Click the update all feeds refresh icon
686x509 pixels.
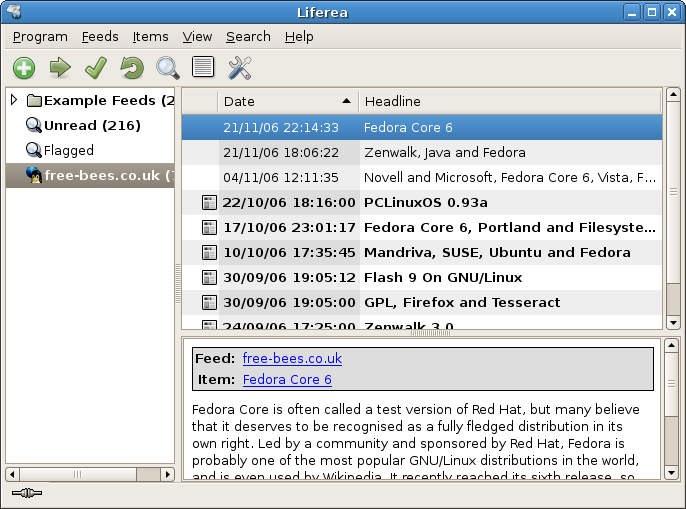(x=132, y=68)
